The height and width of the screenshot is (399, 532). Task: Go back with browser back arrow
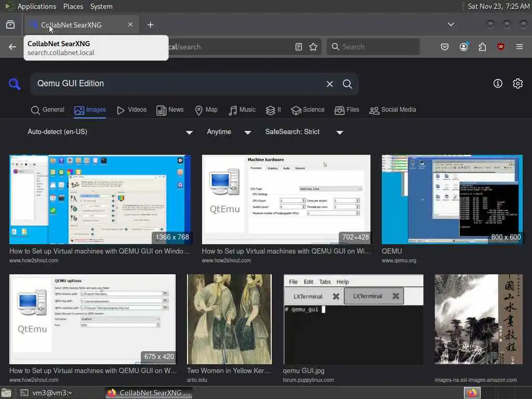pyautogui.click(x=12, y=47)
